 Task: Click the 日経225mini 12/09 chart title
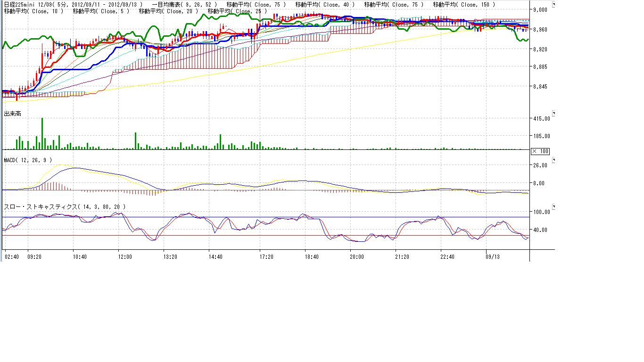pyautogui.click(x=73, y=4)
